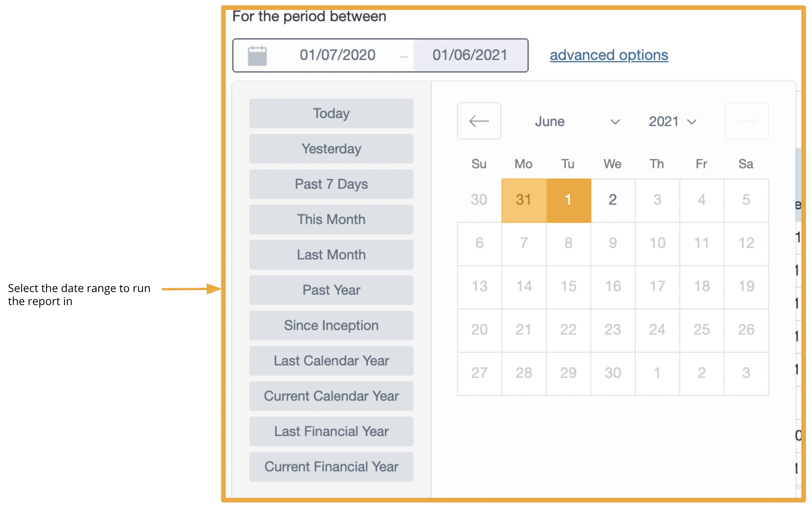
Task: Choose the Last Calendar Year preset
Action: (x=331, y=361)
